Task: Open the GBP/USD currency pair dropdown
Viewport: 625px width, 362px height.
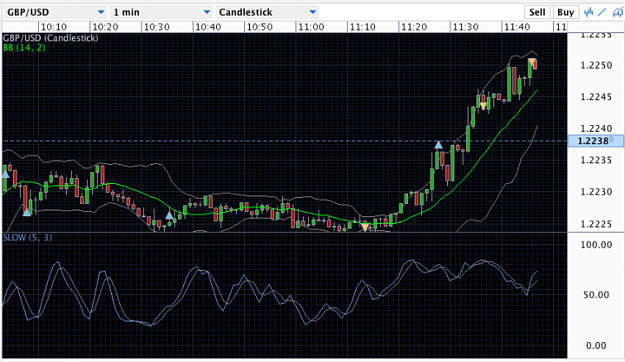Action: (55, 12)
